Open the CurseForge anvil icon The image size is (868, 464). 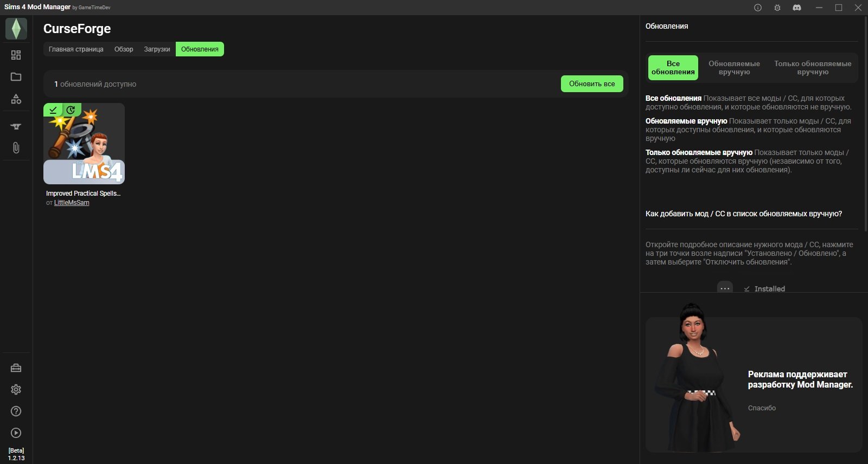[x=16, y=126]
